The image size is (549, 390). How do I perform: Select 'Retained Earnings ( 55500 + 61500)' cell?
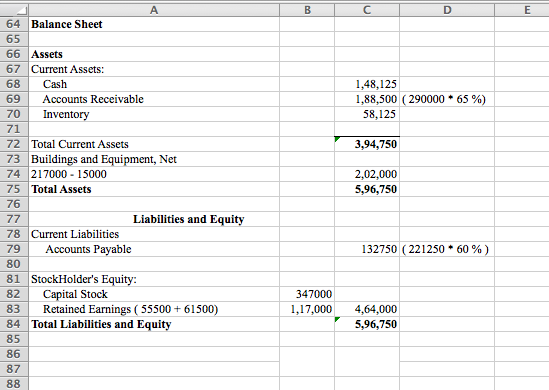pyautogui.click(x=154, y=309)
